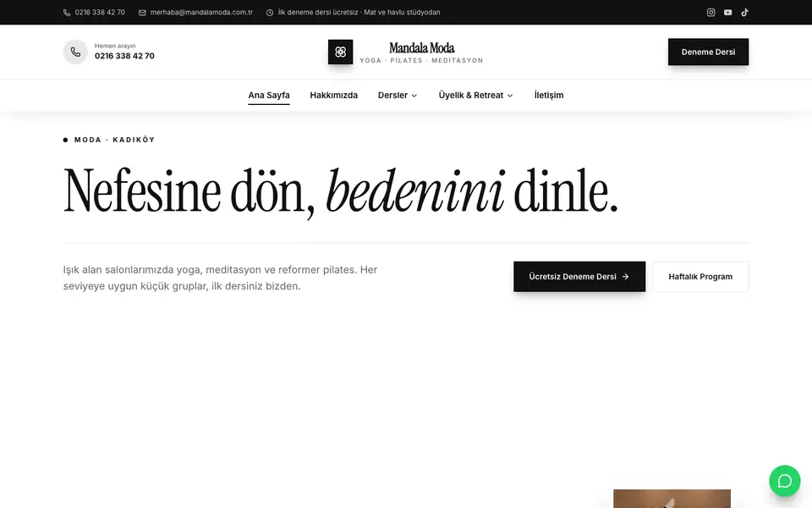
Task: Click the İlk deneme dersi ücretsiz notice text
Action: [x=359, y=13]
